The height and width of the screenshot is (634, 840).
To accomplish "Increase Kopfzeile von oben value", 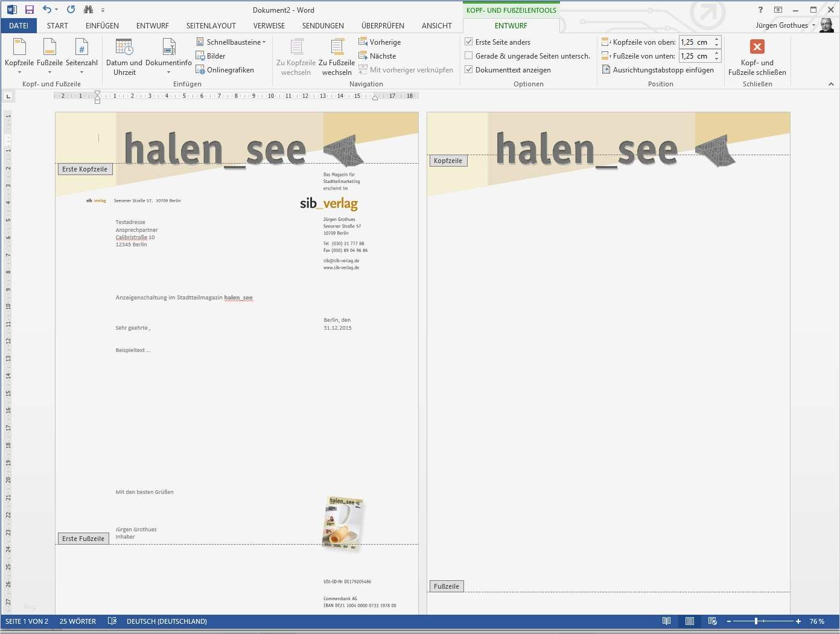I will click(717, 39).
